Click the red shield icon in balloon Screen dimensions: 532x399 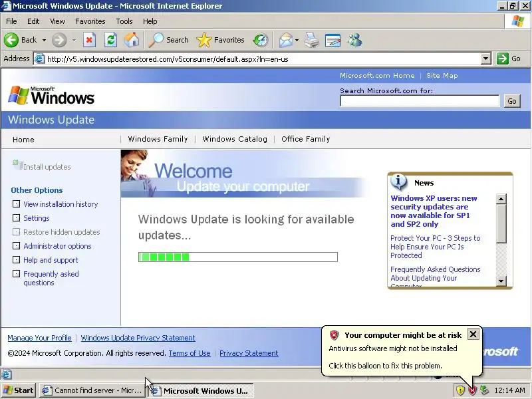(x=334, y=335)
